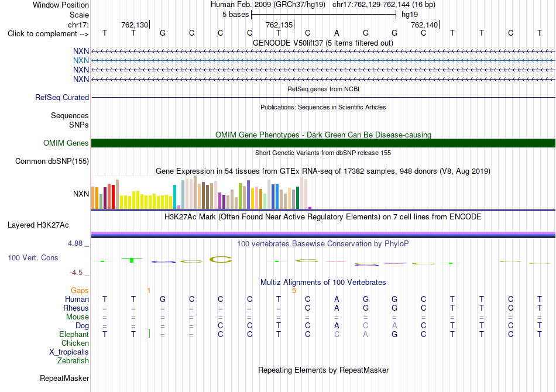Click the Multiz Alignments of 100 Vertebrates title
Screen dimensions: 556x392
tap(323, 282)
